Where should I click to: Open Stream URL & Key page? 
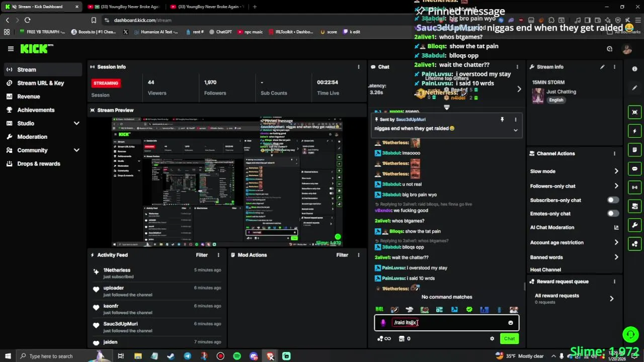[x=41, y=83]
